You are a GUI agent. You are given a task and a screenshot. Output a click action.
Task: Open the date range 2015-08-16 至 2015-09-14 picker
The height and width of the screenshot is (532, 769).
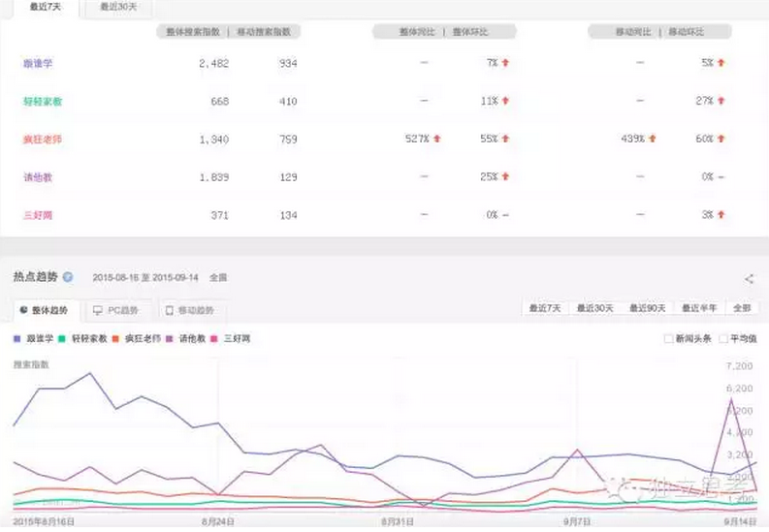pos(144,277)
